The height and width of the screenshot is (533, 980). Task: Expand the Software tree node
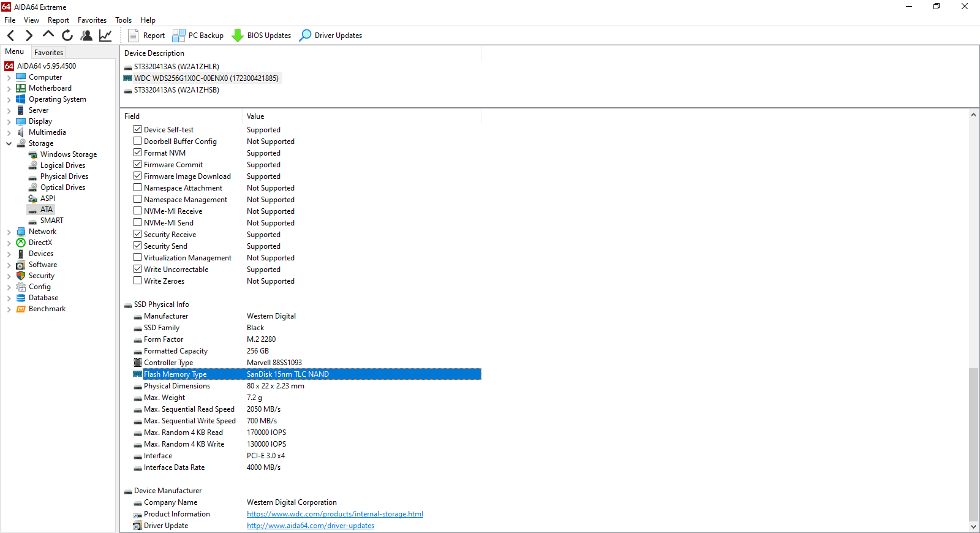click(x=9, y=265)
